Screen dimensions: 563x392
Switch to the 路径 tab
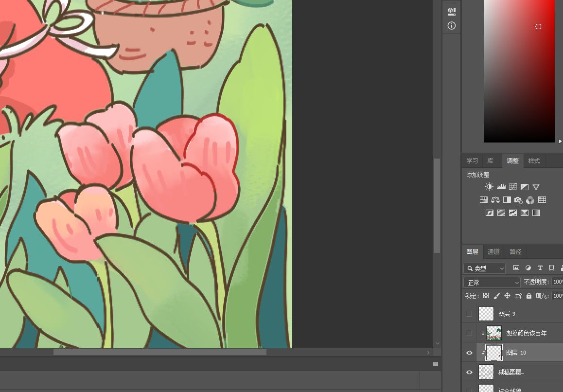[x=516, y=251]
